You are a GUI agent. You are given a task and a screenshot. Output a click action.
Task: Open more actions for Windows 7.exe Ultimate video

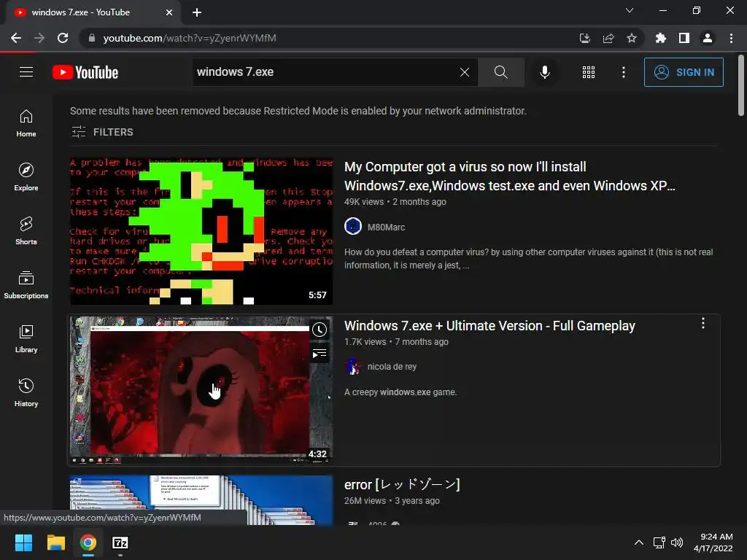click(x=703, y=324)
